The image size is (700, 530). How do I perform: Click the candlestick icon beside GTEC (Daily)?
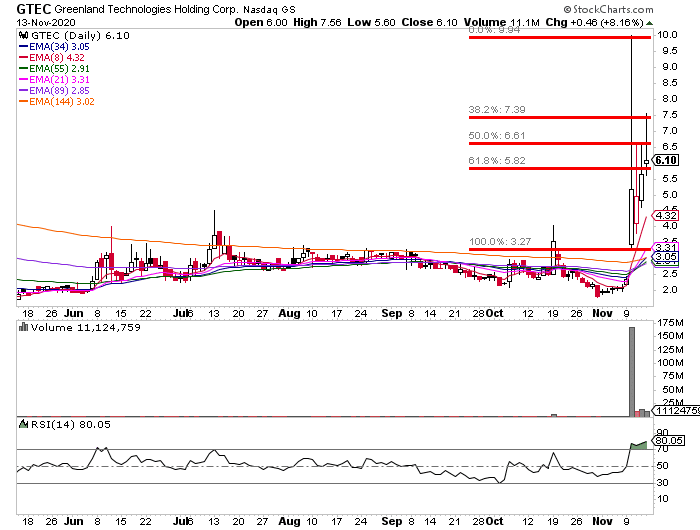click(23, 36)
